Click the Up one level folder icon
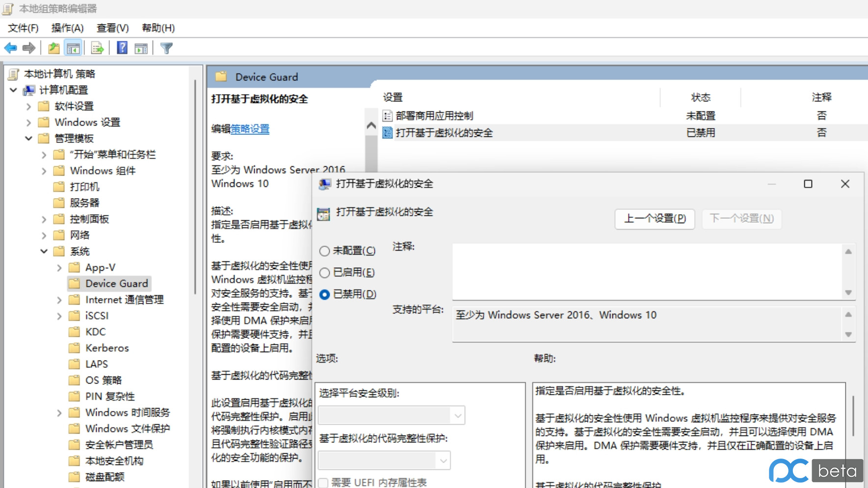The image size is (868, 488). point(53,48)
